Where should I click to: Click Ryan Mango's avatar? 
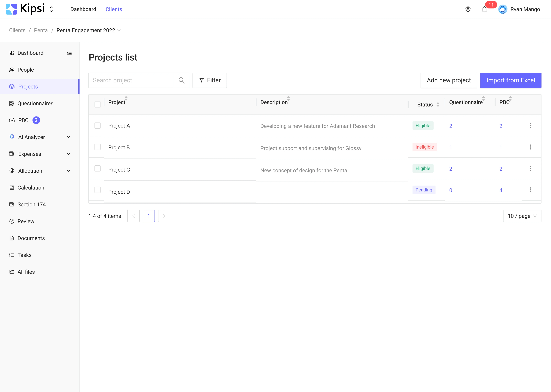coord(503,9)
